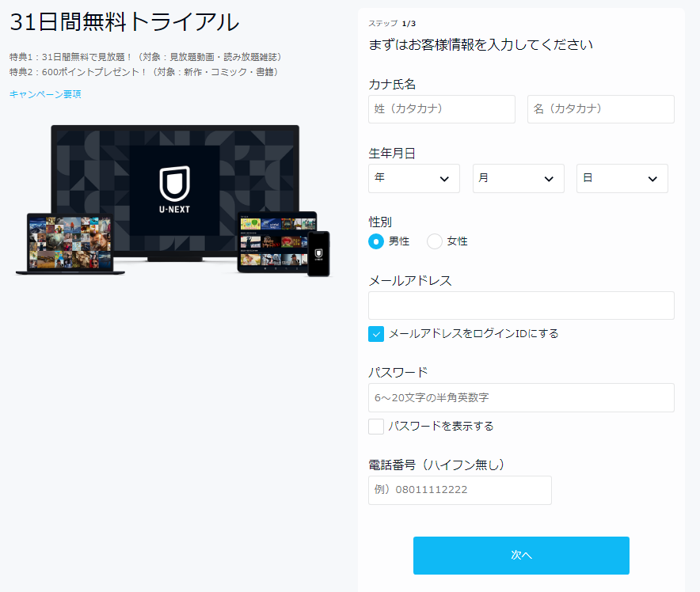Check the パスワードを表示する checkbox
The image size is (700, 592).
pos(376,427)
